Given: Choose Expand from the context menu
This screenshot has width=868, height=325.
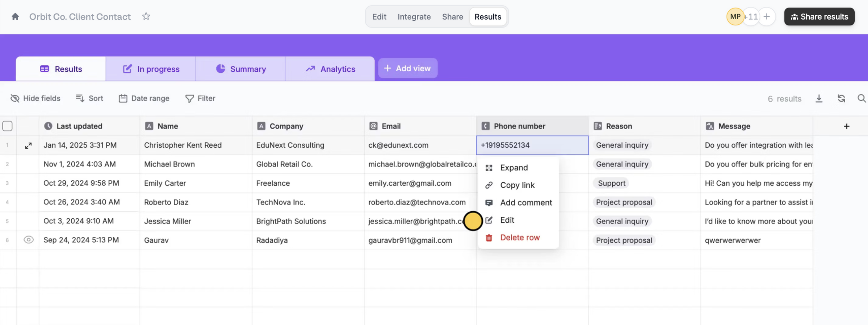Looking at the screenshot, I should 518,168.
